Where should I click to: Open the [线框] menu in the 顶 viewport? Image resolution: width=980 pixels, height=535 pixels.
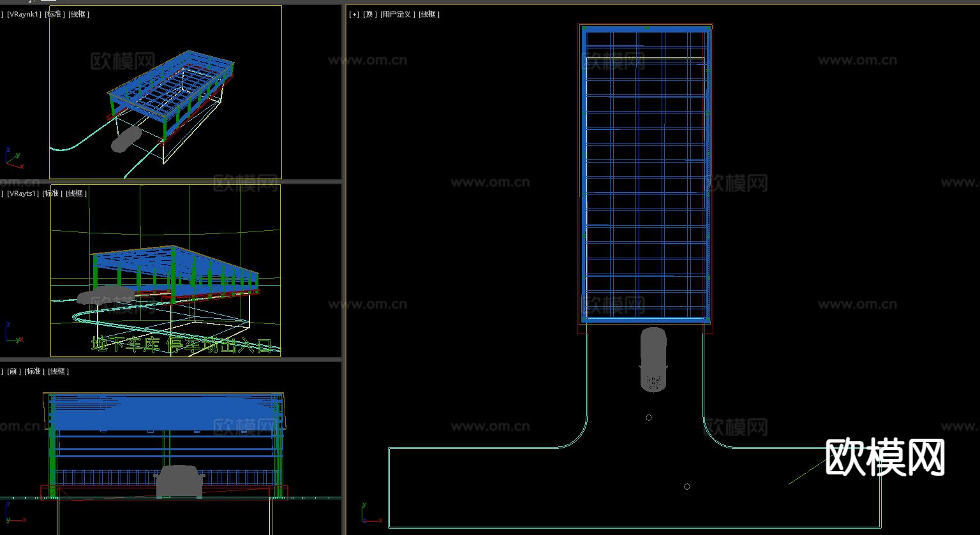coord(429,14)
